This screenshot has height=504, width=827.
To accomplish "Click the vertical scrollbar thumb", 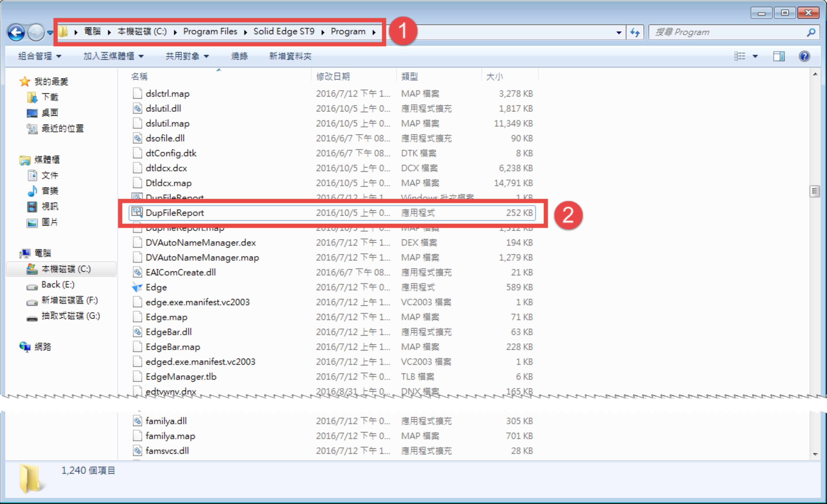I will click(815, 191).
